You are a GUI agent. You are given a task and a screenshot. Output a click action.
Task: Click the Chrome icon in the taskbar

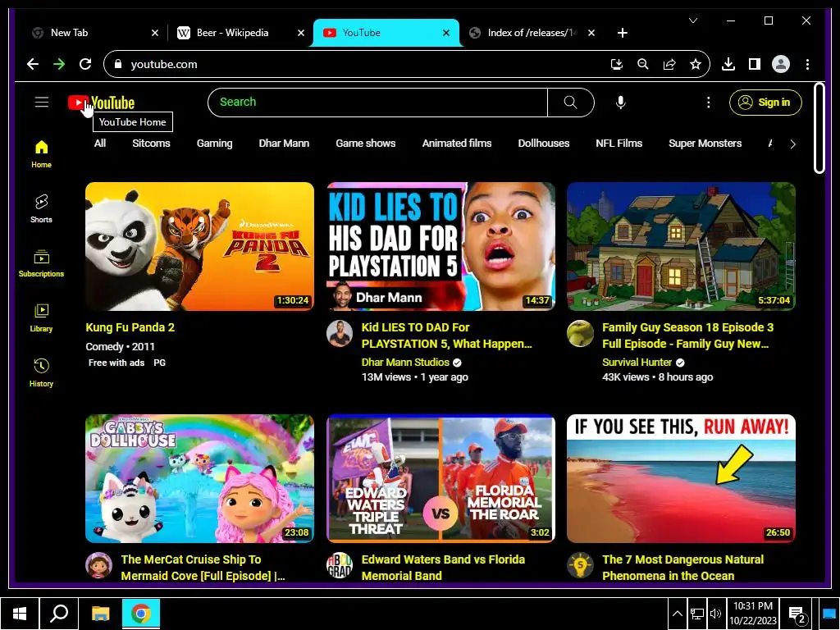[141, 614]
